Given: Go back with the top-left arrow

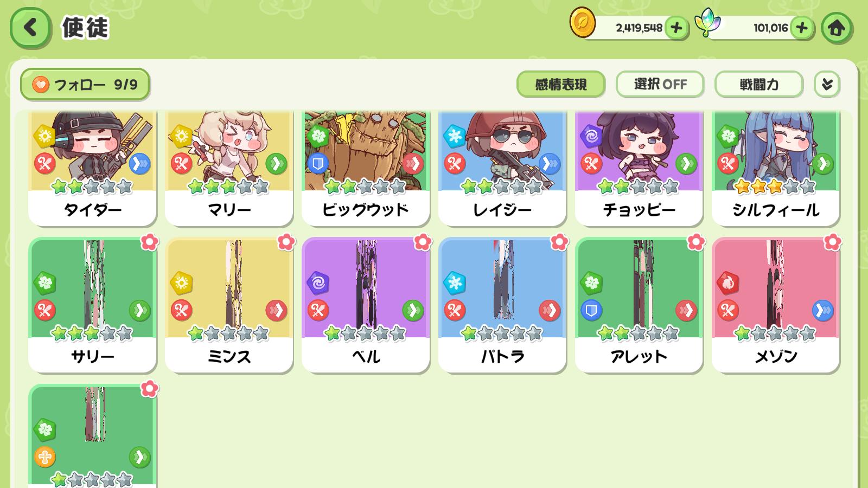Looking at the screenshot, I should [30, 28].
